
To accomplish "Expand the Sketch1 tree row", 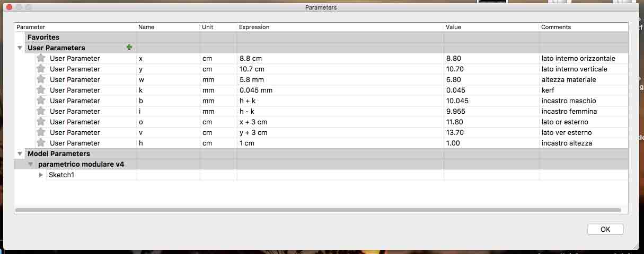I will pyautogui.click(x=41, y=175).
